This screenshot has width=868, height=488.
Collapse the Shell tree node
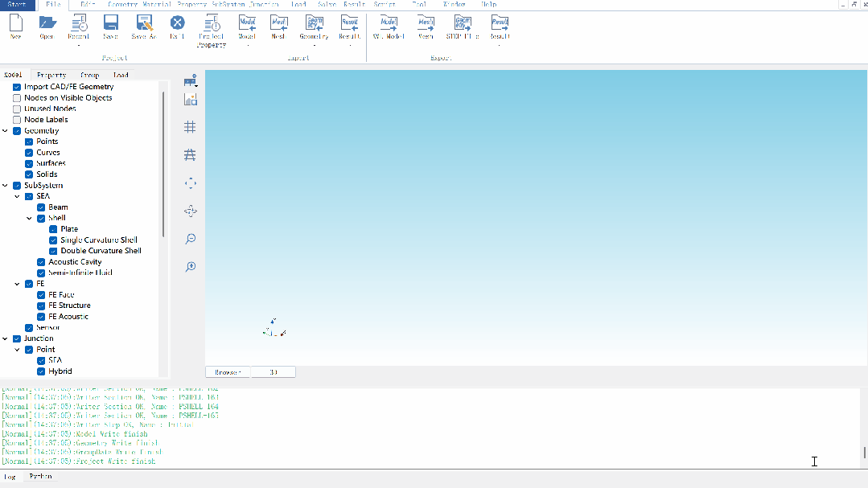point(29,218)
